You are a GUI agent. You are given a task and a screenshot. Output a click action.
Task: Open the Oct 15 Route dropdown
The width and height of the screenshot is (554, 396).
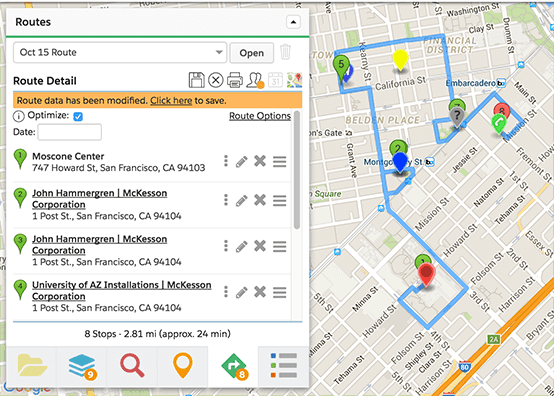click(120, 53)
